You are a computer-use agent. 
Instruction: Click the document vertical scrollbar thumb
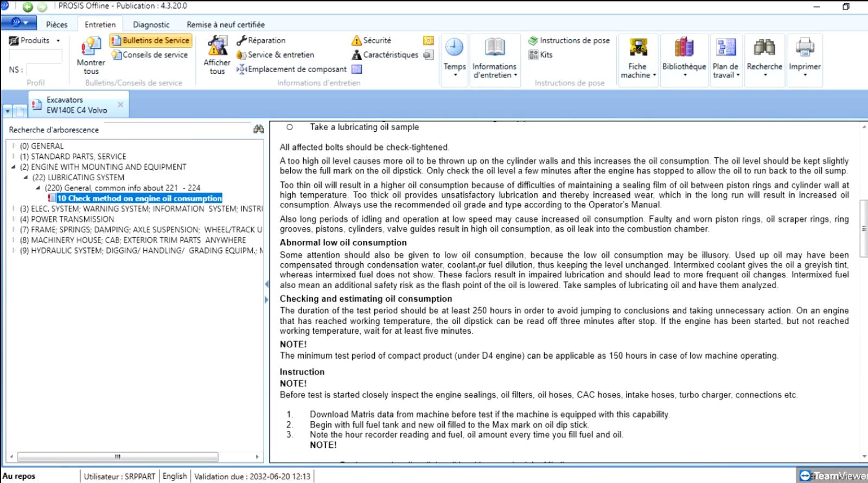pyautogui.click(x=864, y=227)
